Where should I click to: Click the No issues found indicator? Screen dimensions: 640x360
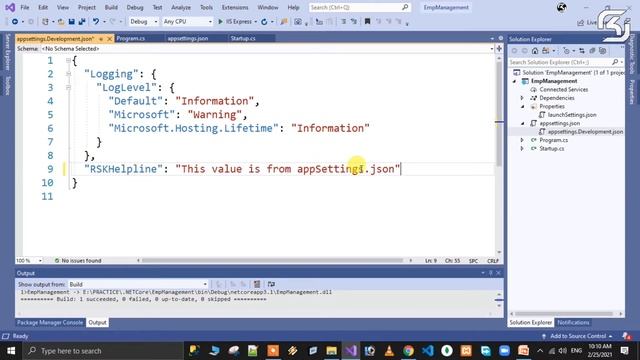(78, 260)
